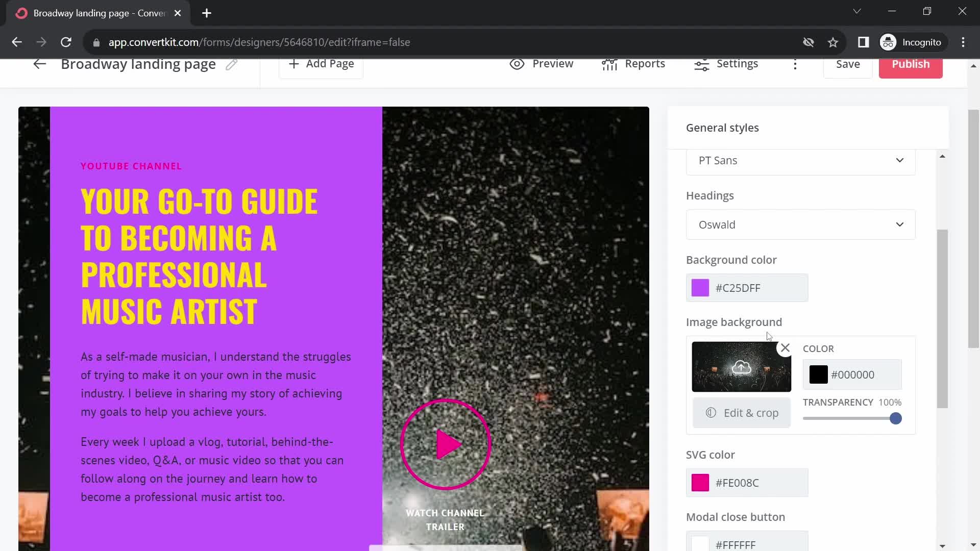Save the landing page
Screen dimensions: 980x551
(848, 64)
